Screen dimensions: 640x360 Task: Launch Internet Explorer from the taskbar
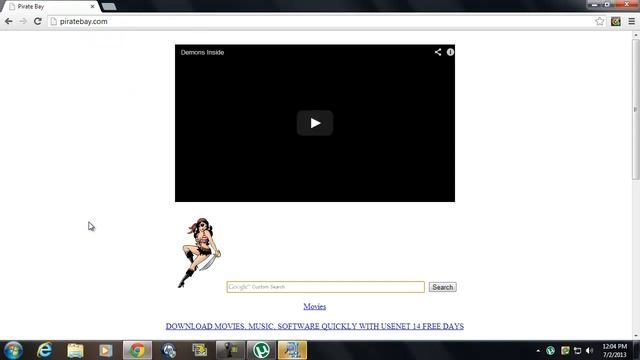click(x=44, y=350)
